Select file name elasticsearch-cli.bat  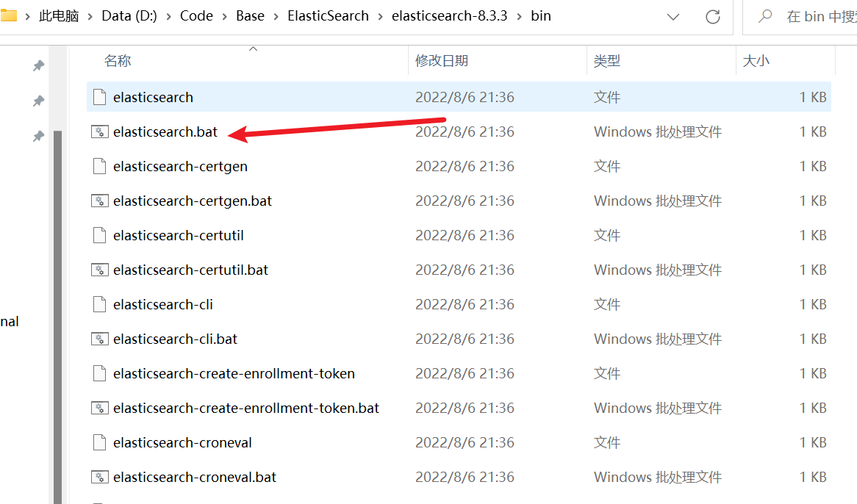[x=176, y=339]
